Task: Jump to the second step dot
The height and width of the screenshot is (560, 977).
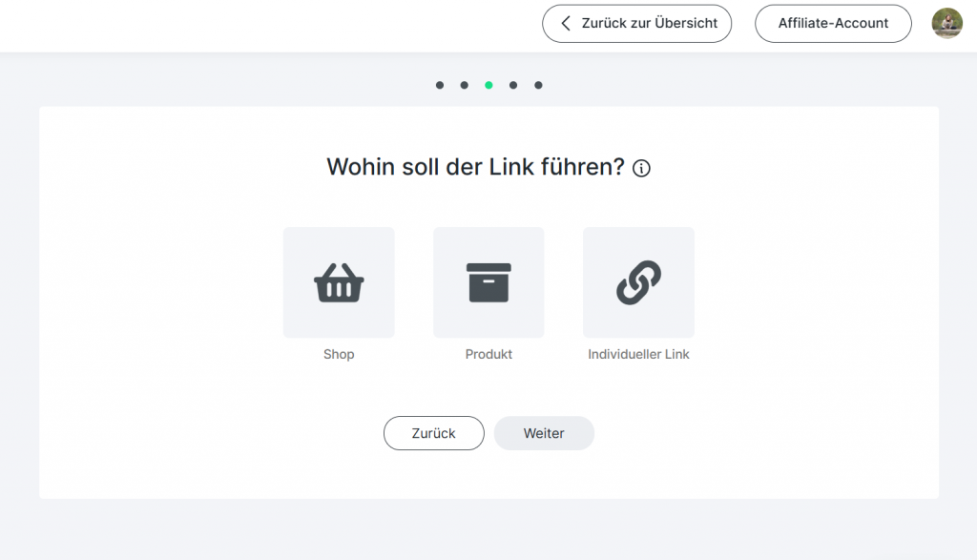Action: [x=464, y=85]
